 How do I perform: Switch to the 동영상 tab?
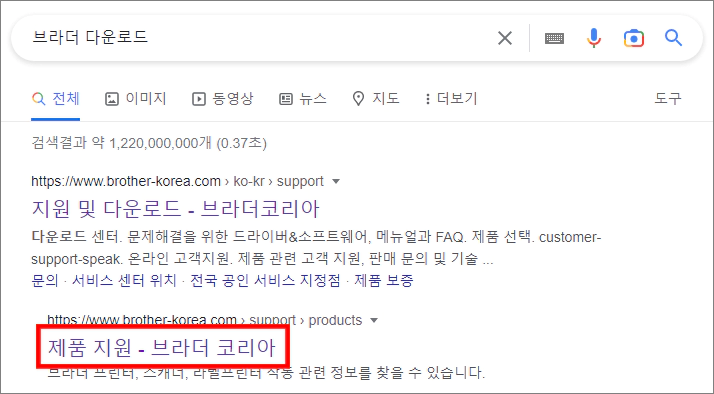click(223, 98)
